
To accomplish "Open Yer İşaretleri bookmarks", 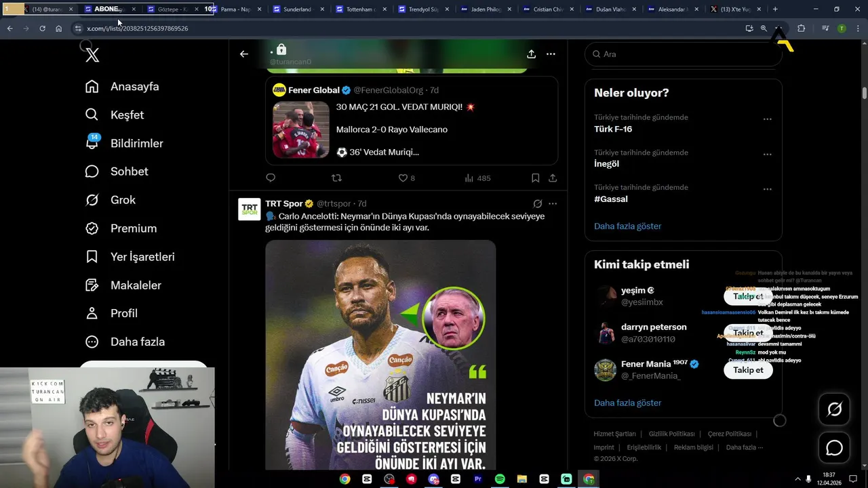I will [130, 257].
